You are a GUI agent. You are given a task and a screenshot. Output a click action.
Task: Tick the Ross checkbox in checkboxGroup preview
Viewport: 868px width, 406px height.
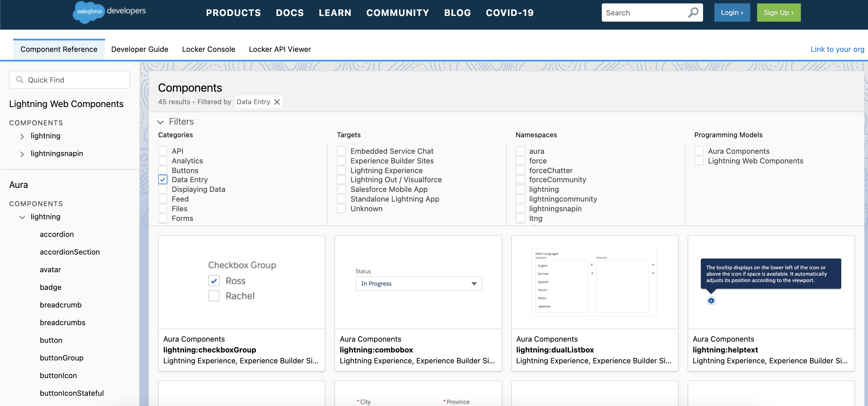(214, 280)
